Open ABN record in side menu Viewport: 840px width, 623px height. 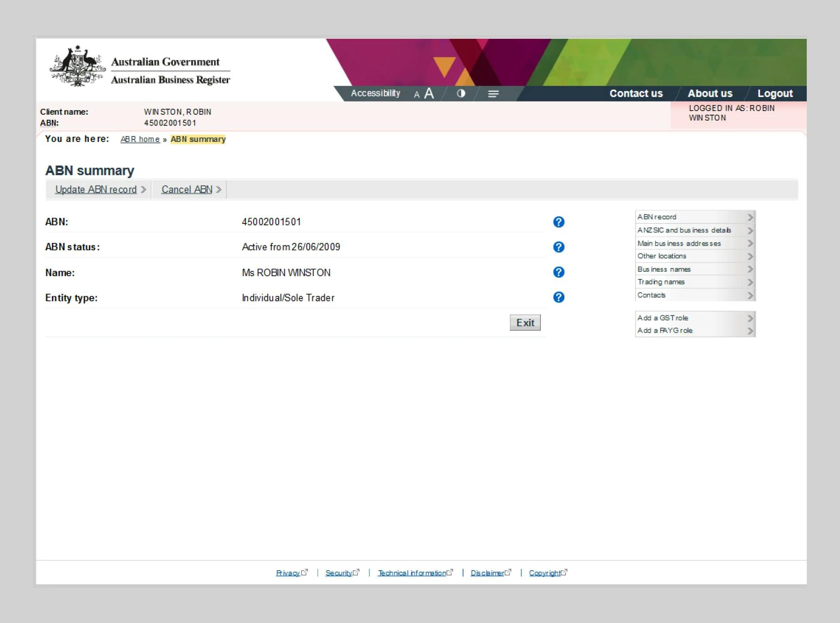[695, 217]
